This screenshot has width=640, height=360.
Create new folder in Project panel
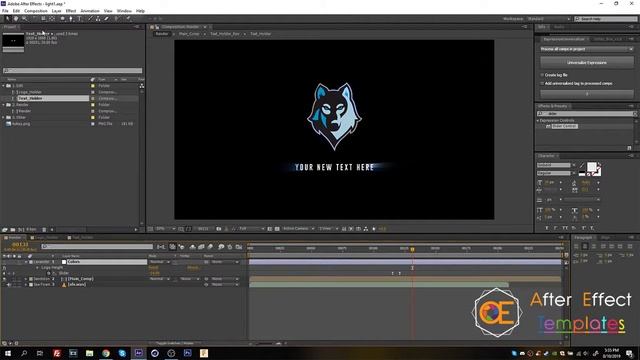point(13,229)
